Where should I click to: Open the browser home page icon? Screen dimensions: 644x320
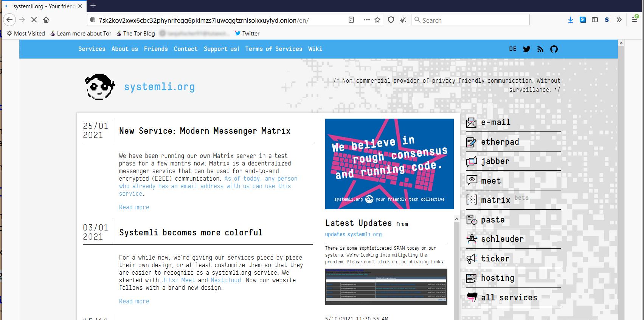tap(46, 20)
